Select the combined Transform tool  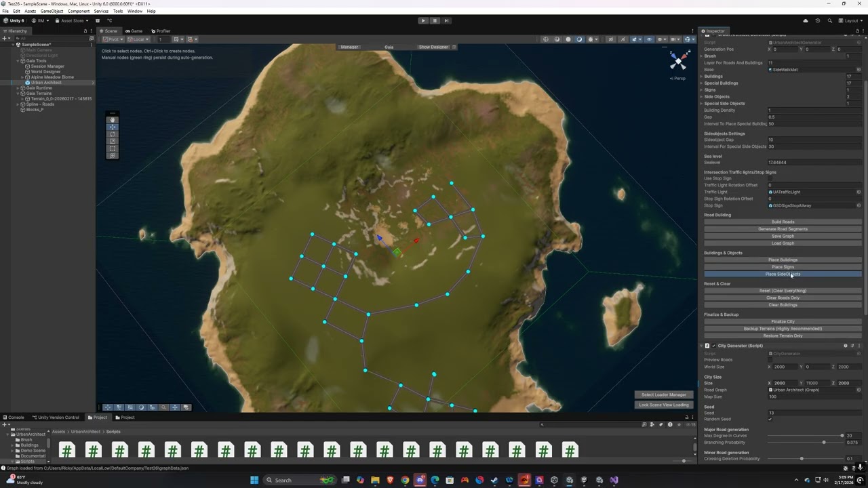point(113,155)
